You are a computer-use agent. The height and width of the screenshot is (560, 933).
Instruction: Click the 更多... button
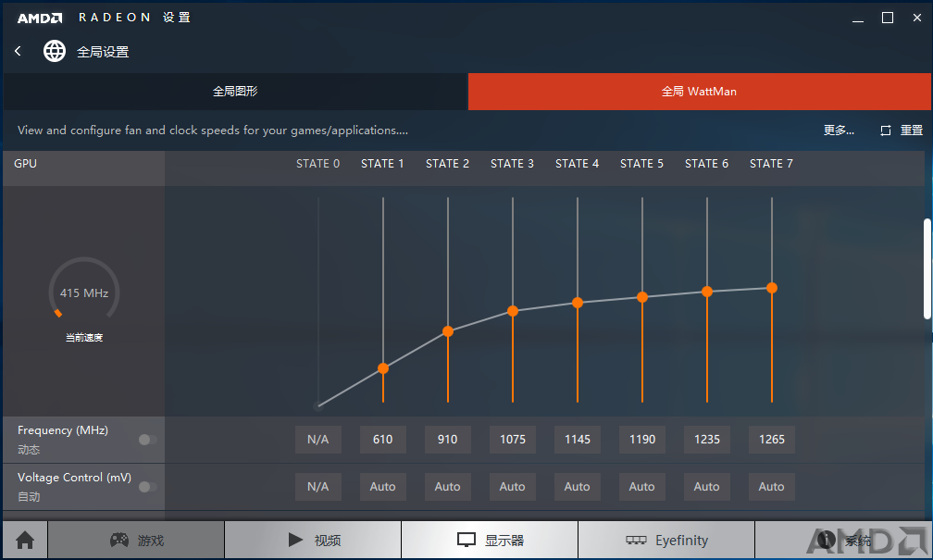839,131
